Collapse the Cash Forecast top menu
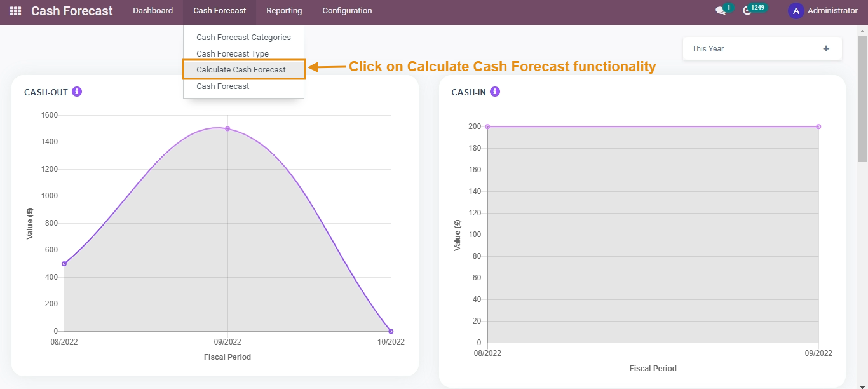This screenshot has width=868, height=389. [x=220, y=11]
